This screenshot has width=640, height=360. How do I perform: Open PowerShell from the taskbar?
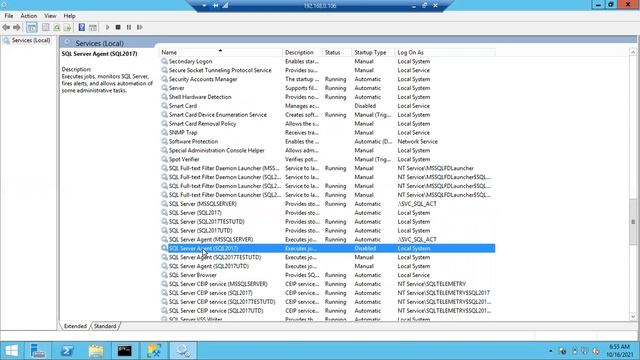pos(67,351)
